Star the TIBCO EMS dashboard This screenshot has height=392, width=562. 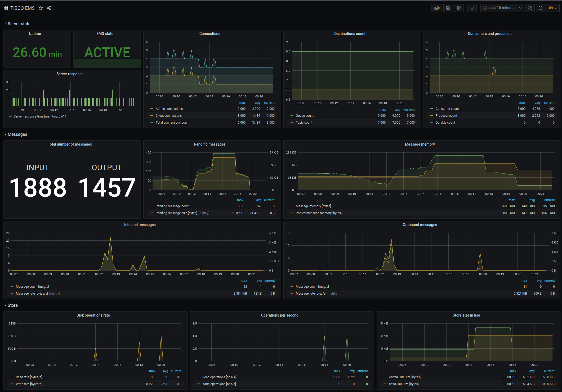pyautogui.click(x=41, y=8)
